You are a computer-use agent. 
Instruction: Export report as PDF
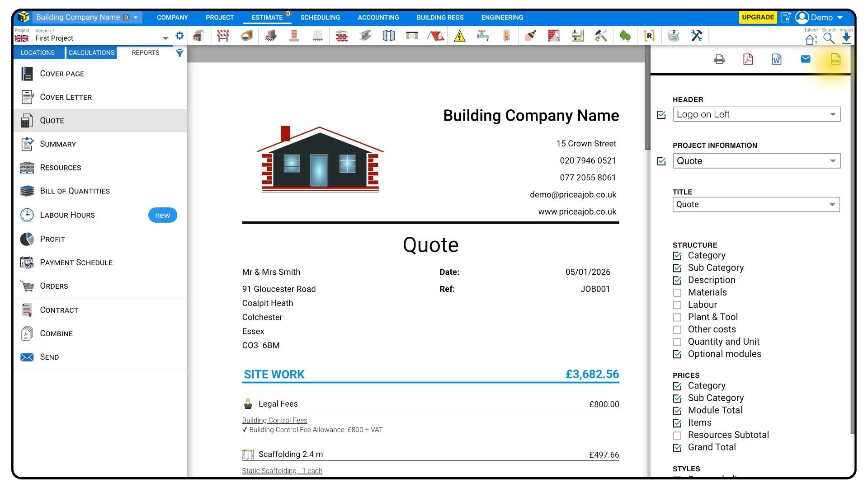tap(748, 59)
